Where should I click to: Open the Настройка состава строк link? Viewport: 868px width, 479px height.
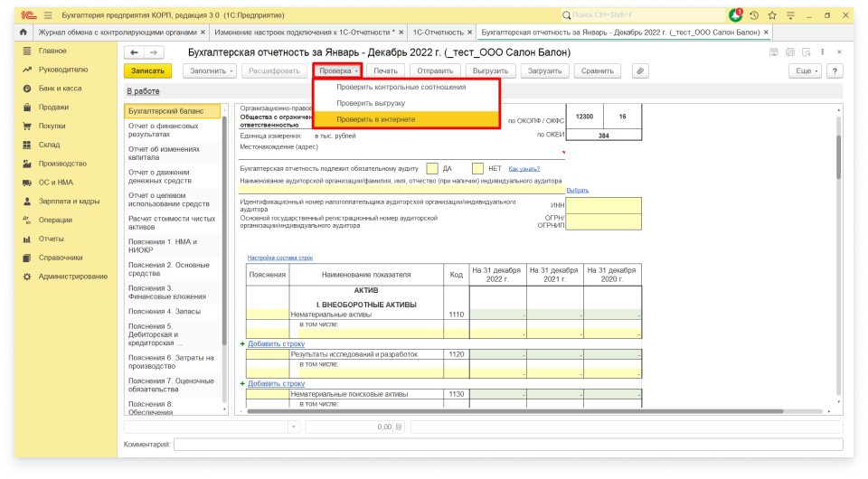coord(280,258)
